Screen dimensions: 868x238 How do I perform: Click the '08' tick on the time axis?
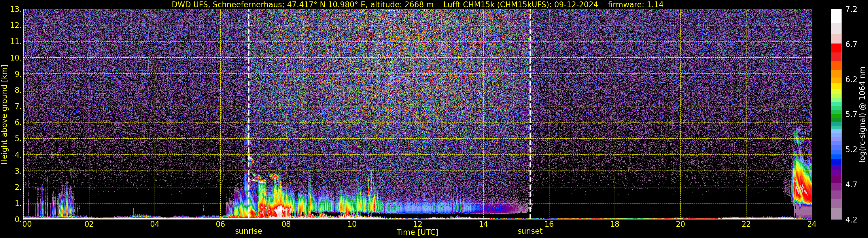(286, 224)
